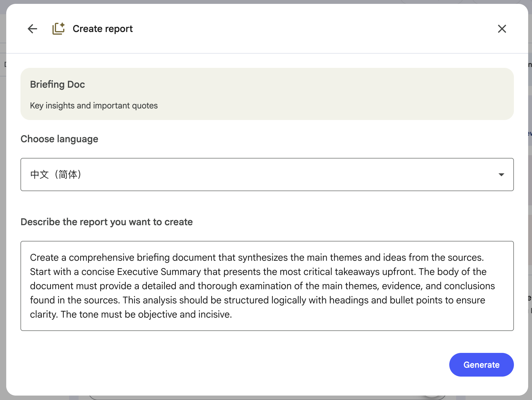Image resolution: width=532 pixels, height=400 pixels.
Task: Click the language dropdown caret arrow
Action: click(501, 175)
